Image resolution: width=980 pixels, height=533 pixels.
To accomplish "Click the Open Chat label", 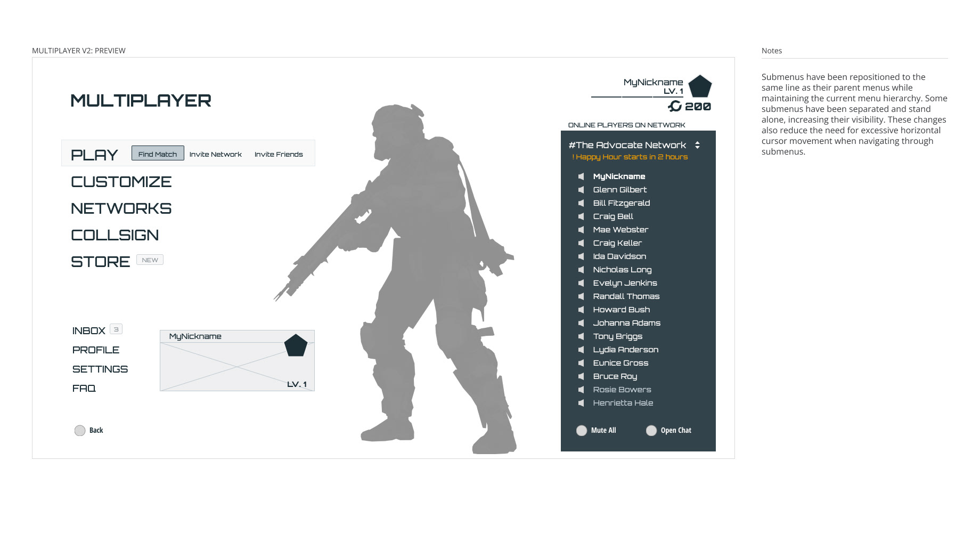I will pyautogui.click(x=676, y=431).
